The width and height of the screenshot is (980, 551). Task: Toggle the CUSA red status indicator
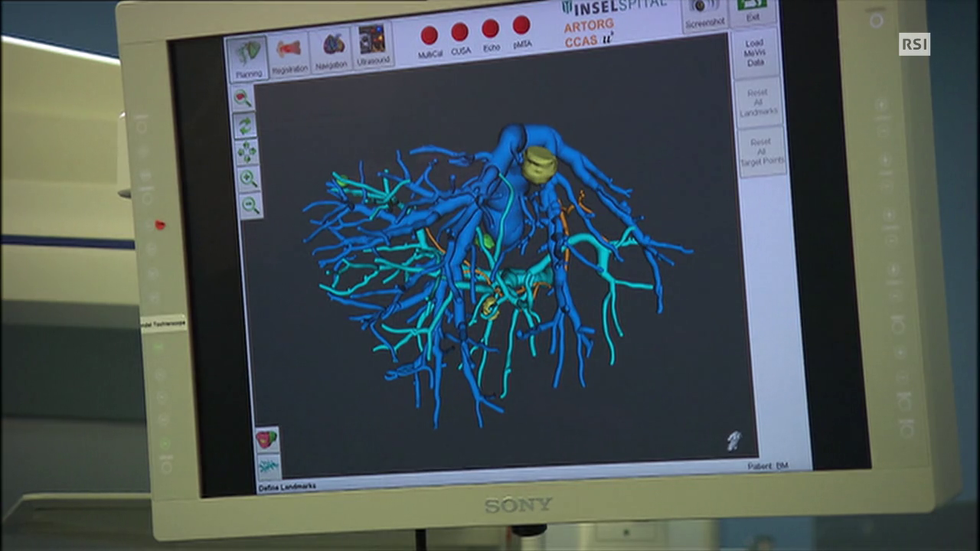(460, 33)
